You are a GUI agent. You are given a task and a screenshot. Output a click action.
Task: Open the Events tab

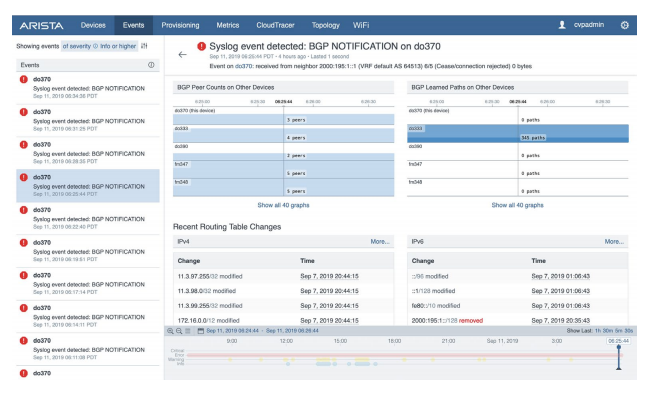tap(133, 25)
